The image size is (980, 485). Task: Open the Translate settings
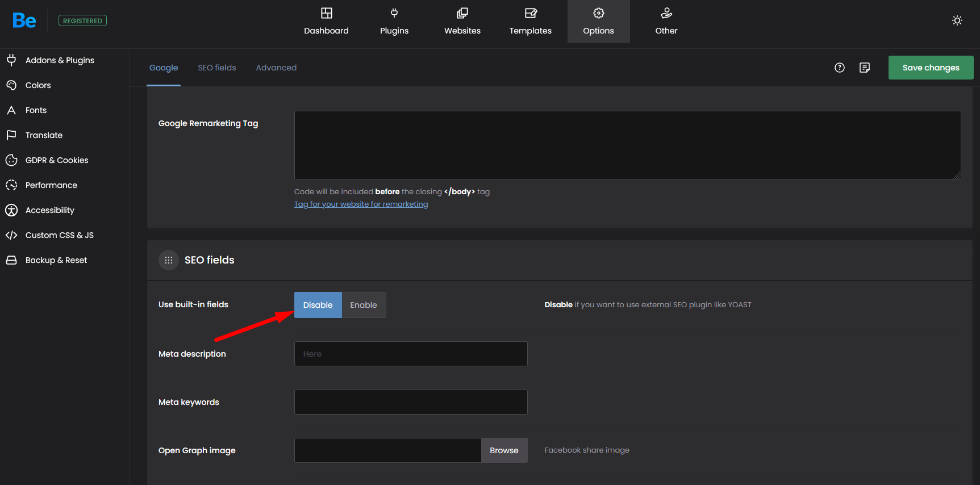coord(44,135)
